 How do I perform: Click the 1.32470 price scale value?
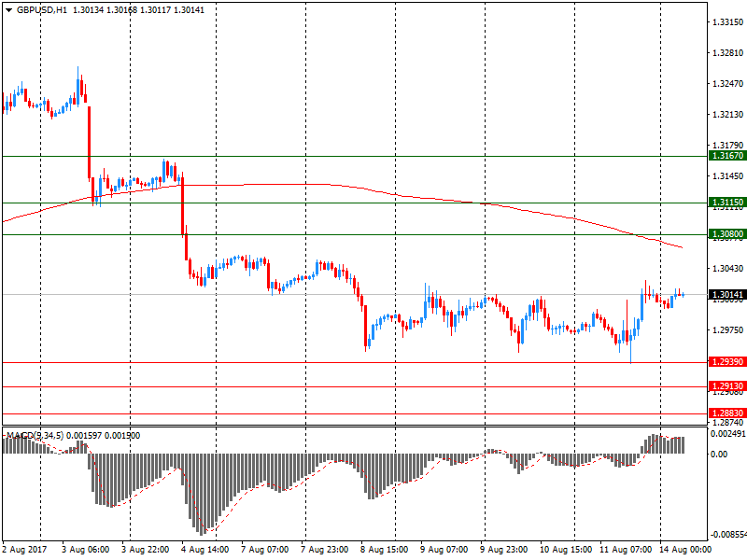point(728,84)
